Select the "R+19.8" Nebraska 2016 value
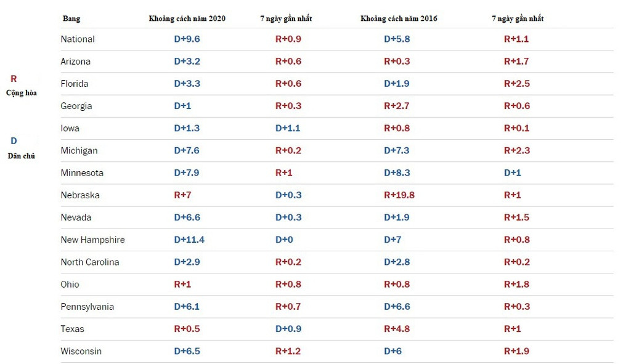The width and height of the screenshot is (631, 364). [x=399, y=195]
